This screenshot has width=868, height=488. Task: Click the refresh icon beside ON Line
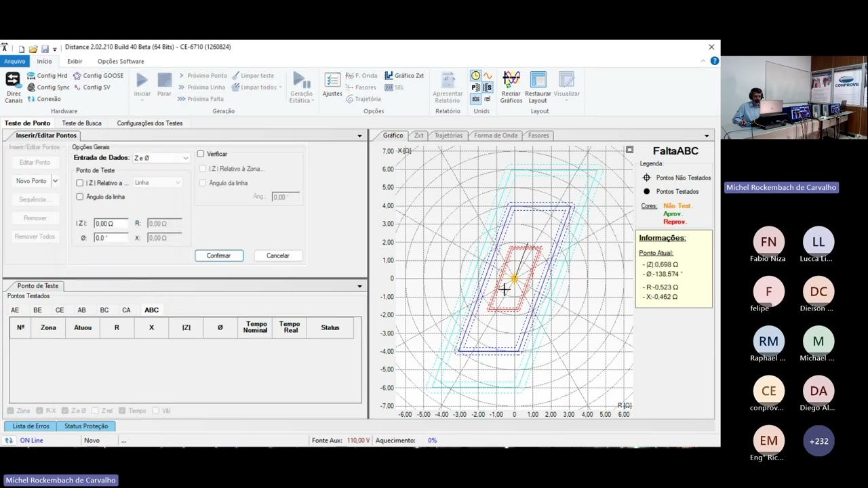9,441
